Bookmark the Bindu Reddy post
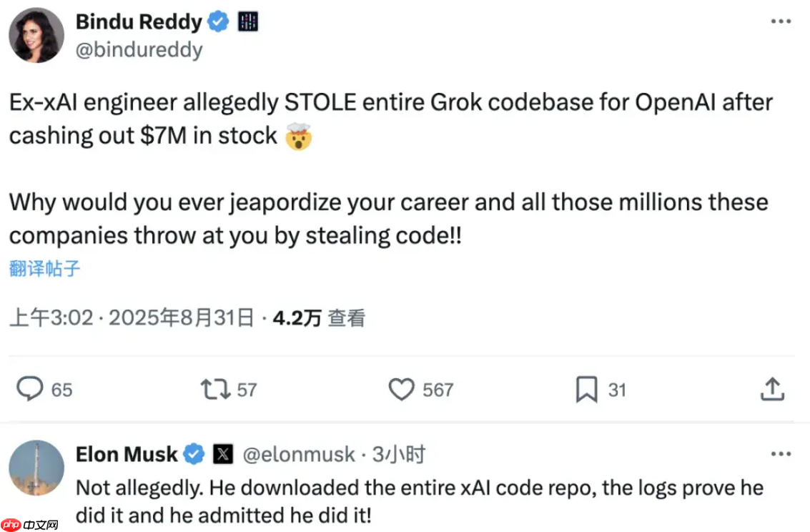Image resolution: width=810 pixels, height=532 pixels. 586,389
